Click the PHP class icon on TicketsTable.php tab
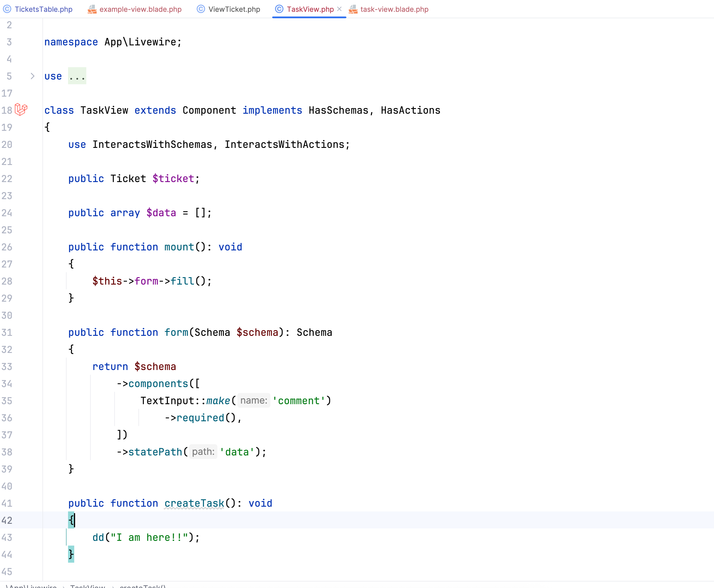714x588 pixels. pyautogui.click(x=7, y=9)
